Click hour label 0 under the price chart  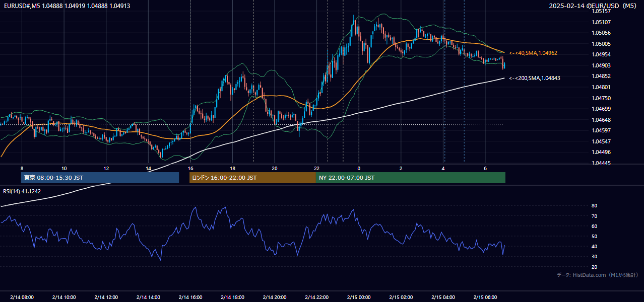(359, 168)
